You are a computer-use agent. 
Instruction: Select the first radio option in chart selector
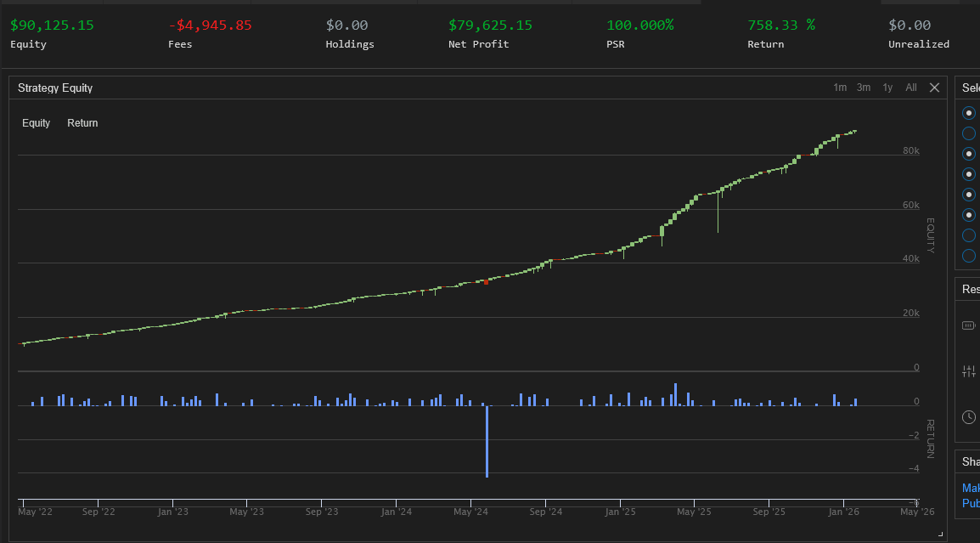pyautogui.click(x=969, y=113)
